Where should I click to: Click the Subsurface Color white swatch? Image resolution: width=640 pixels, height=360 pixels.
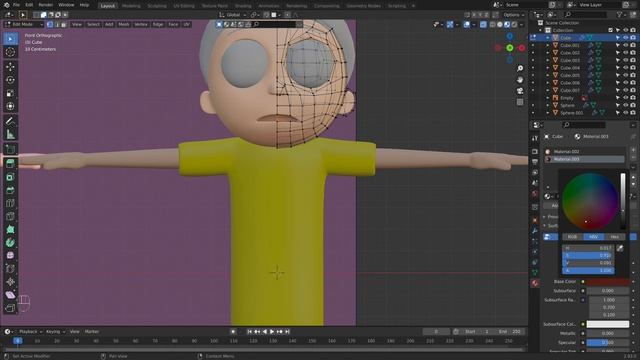[x=608, y=324]
